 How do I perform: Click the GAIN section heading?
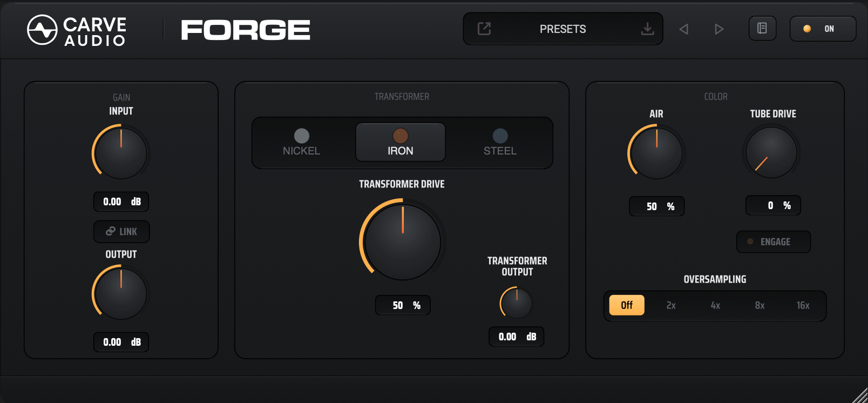(121, 97)
